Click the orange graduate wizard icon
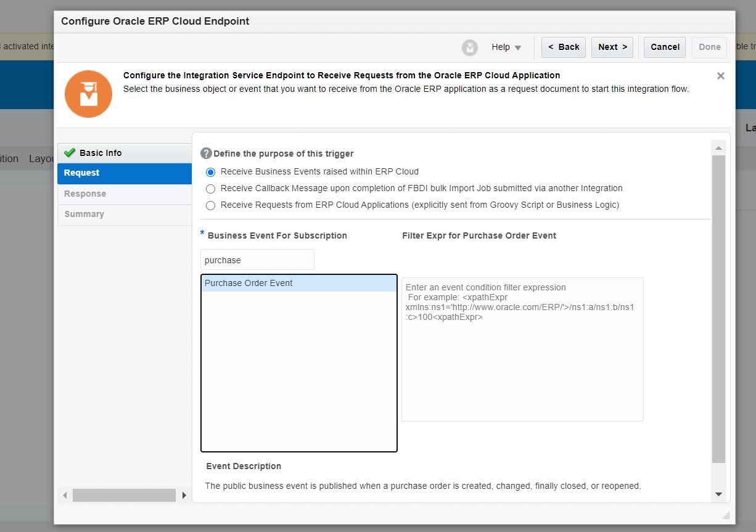 pos(89,94)
